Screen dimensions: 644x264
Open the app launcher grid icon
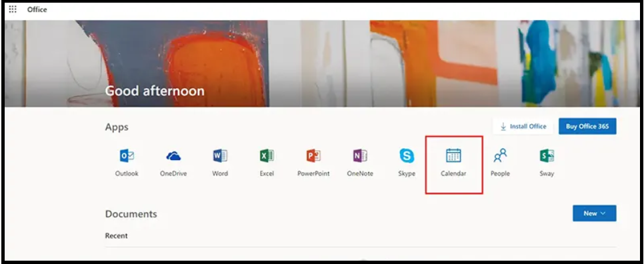(13, 9)
